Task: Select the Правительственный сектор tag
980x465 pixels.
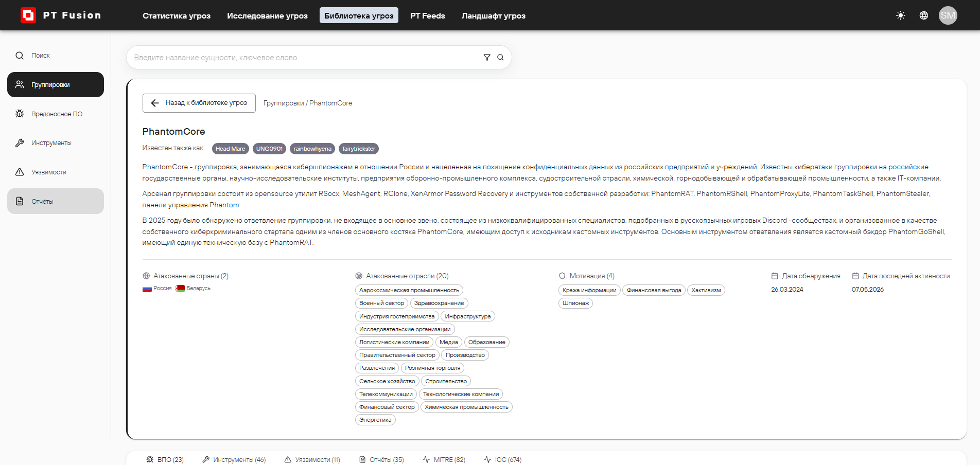Action: pos(397,355)
